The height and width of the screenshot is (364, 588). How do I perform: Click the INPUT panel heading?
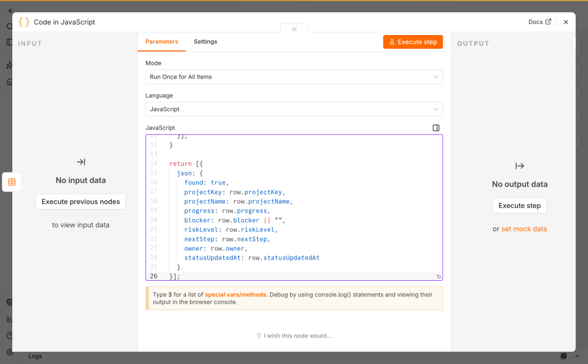(x=30, y=44)
